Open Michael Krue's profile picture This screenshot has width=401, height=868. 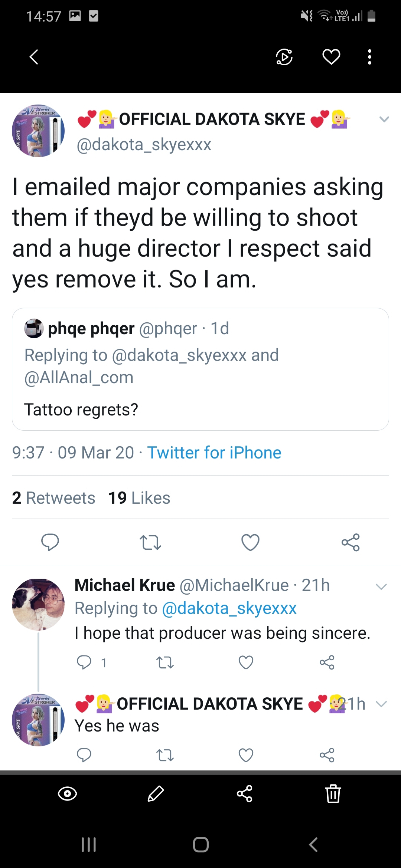point(38,605)
